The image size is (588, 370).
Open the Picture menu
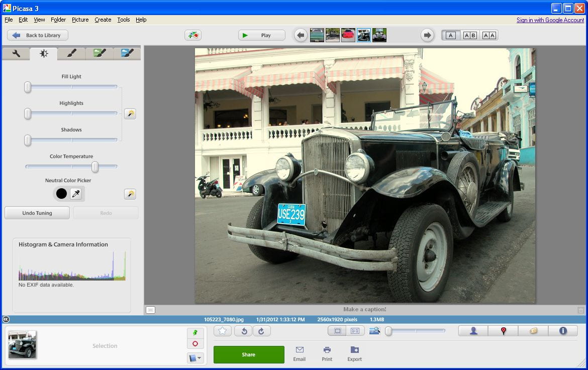point(80,20)
